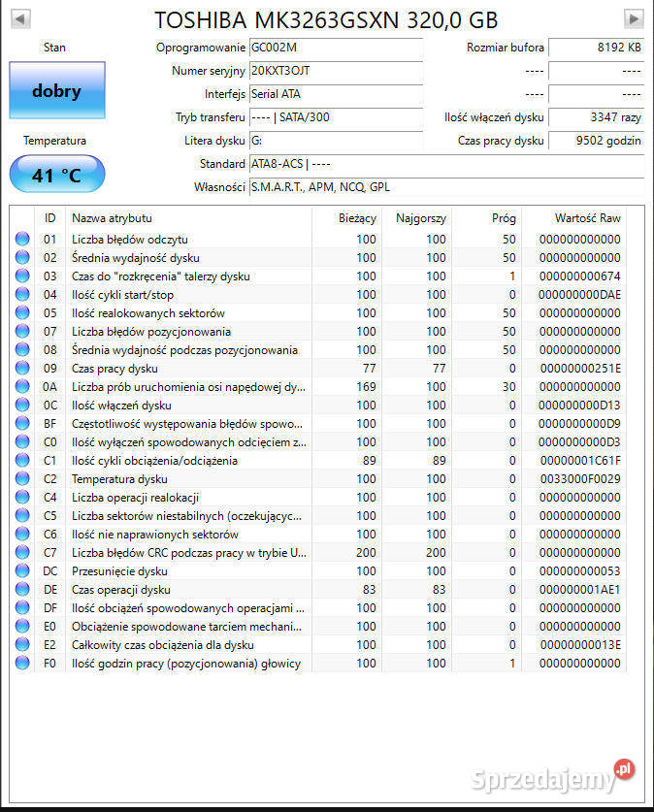Click raw value 00000001C61F
Image resolution: width=654 pixels, height=812 pixels.
[x=580, y=461]
